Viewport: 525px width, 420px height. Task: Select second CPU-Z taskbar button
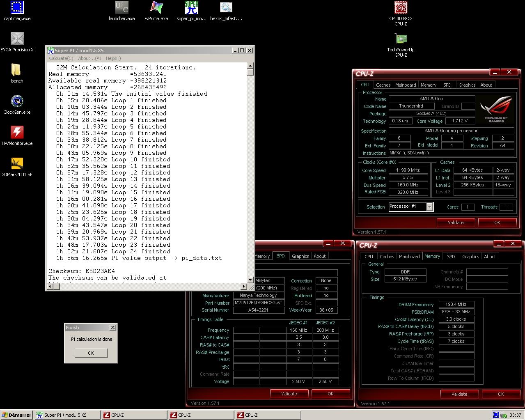pos(201,415)
